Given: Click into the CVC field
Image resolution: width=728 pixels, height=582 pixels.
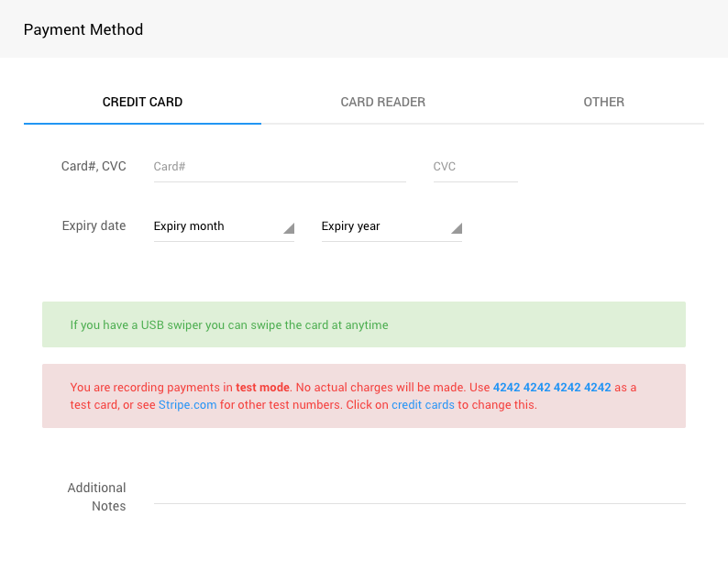Looking at the screenshot, I should pos(474,167).
